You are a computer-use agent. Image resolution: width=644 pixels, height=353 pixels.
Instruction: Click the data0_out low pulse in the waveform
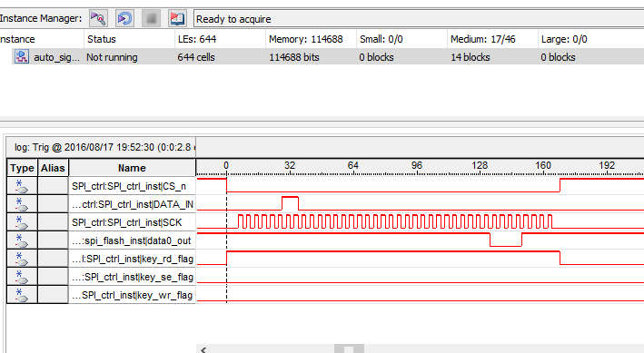[x=506, y=240]
